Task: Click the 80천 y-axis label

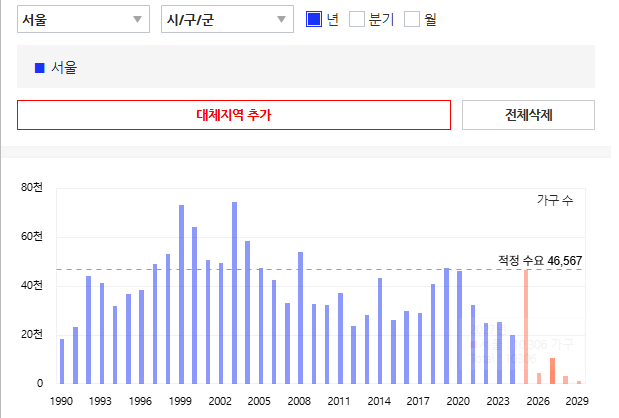Action: [33, 188]
